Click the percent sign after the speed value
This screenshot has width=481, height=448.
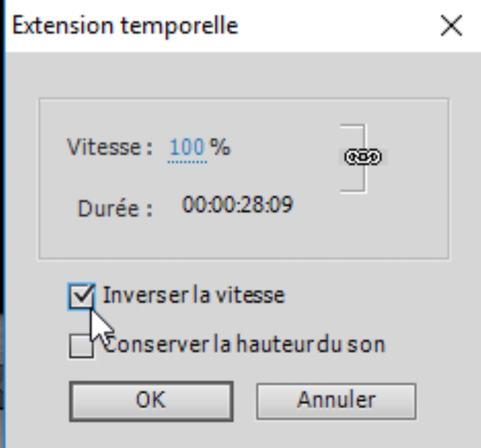[x=221, y=148]
